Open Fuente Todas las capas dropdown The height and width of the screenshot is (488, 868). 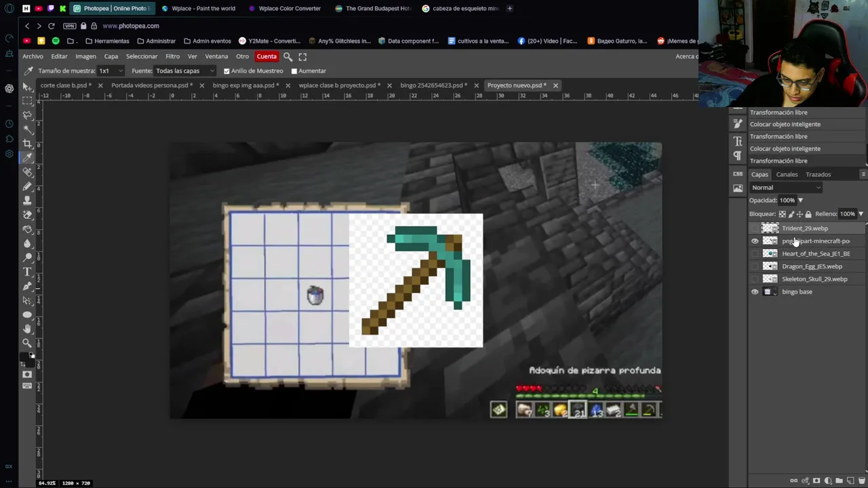(x=184, y=71)
